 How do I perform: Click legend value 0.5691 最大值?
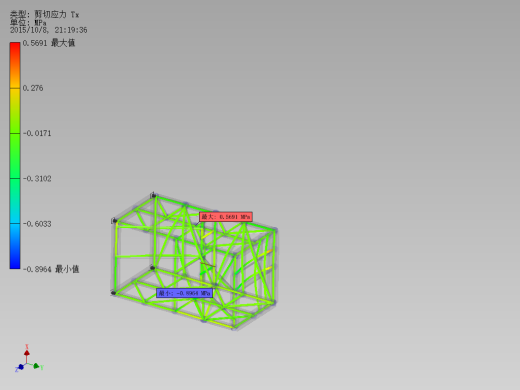click(x=49, y=43)
